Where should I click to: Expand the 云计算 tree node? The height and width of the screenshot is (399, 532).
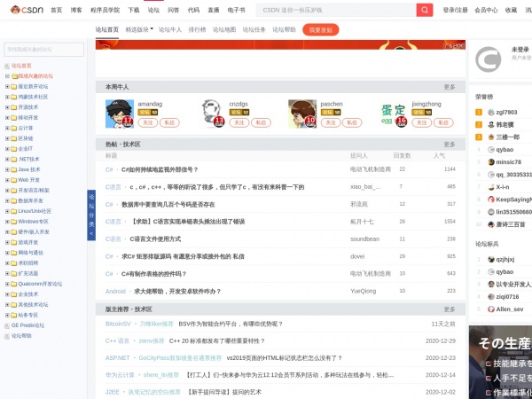pyautogui.click(x=7, y=129)
